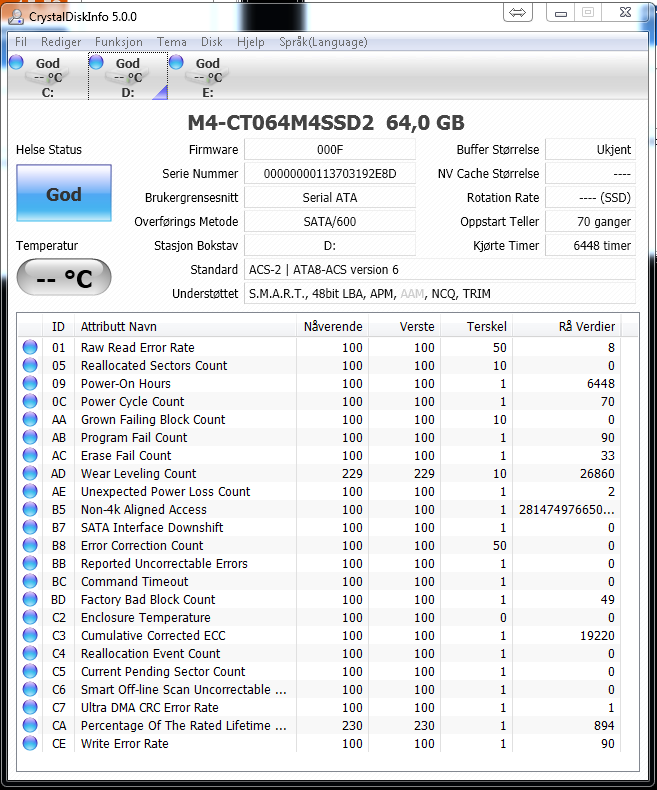657x790 pixels.
Task: Click status orb of Factory Bad Block Count
Action: (30, 600)
